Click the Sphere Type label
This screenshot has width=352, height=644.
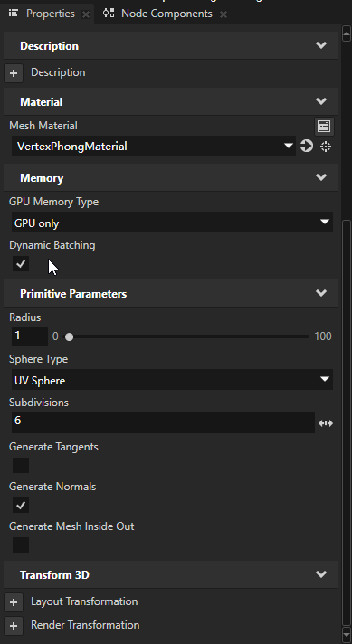[39, 359]
